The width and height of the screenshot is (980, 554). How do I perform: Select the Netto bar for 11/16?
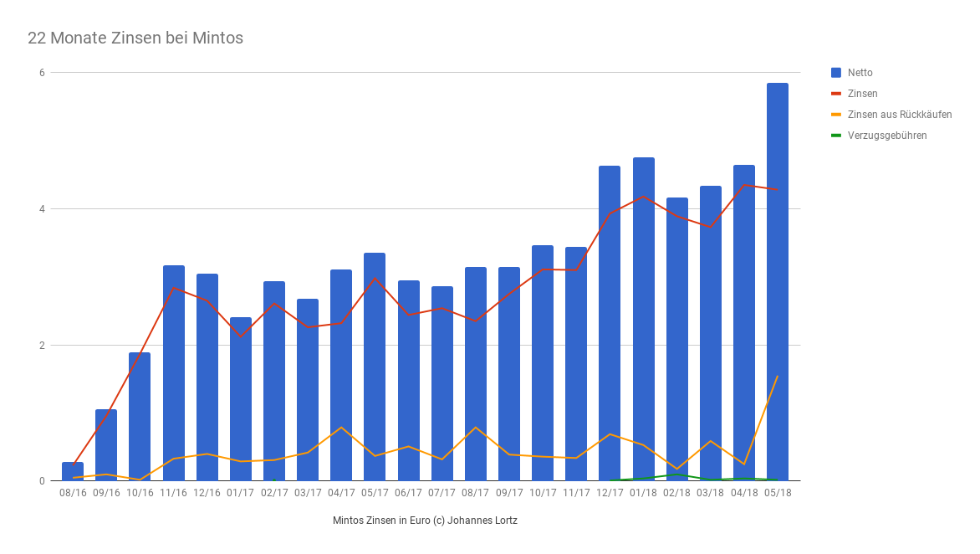(174, 373)
